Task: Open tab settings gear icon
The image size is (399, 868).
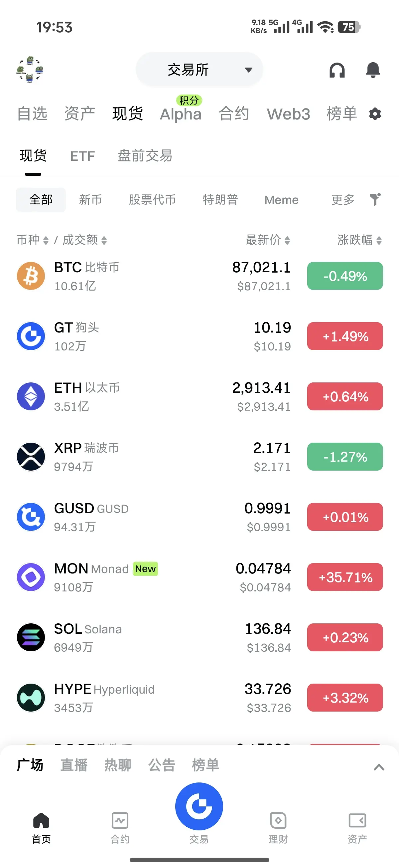Action: click(375, 114)
